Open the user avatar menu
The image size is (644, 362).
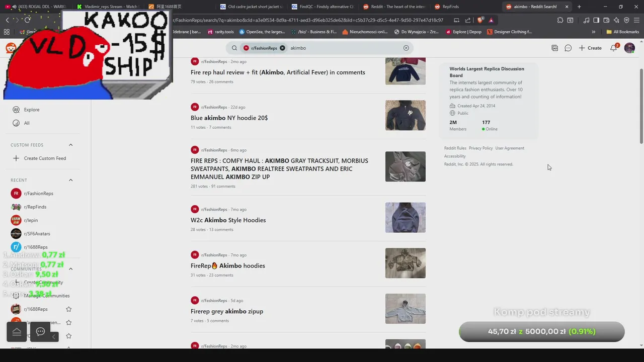tap(629, 48)
